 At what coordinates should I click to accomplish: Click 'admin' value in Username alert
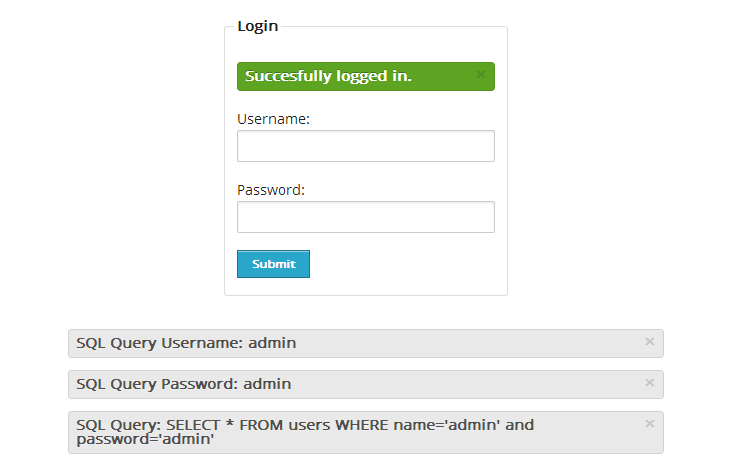272,343
